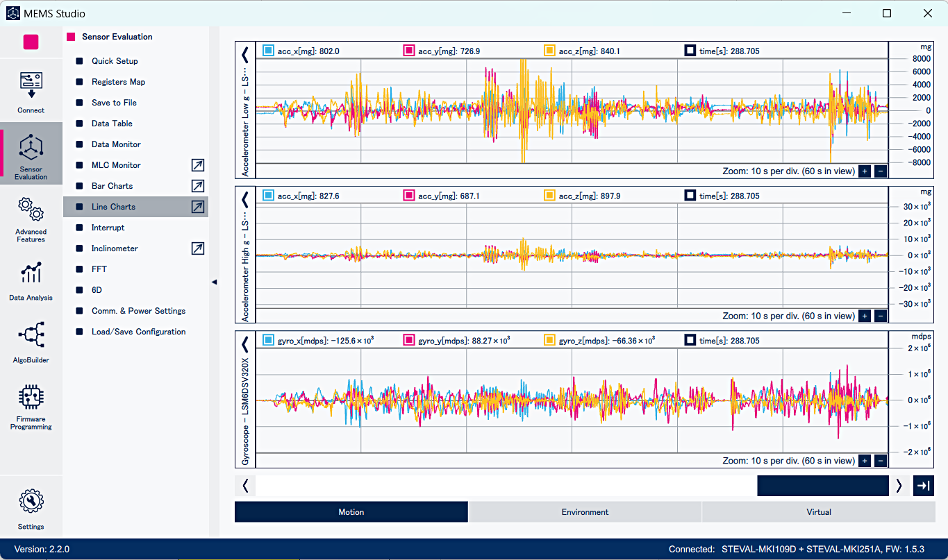
Task: Jump to latest data with the end arrow
Action: pyautogui.click(x=923, y=486)
